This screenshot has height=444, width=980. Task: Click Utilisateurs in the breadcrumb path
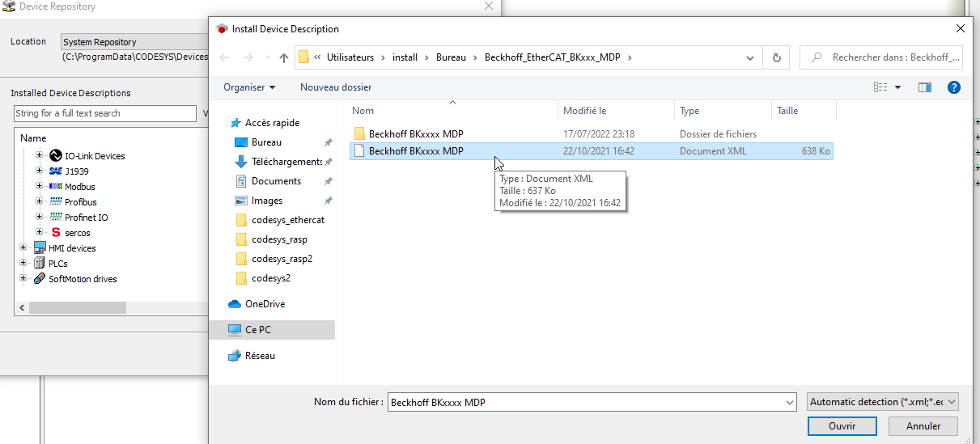[350, 57]
